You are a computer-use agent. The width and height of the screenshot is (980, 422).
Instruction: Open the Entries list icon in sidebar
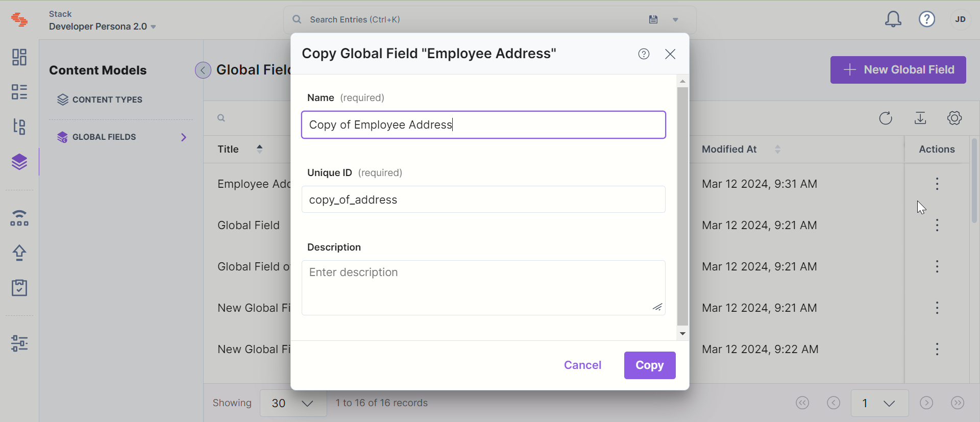19,92
